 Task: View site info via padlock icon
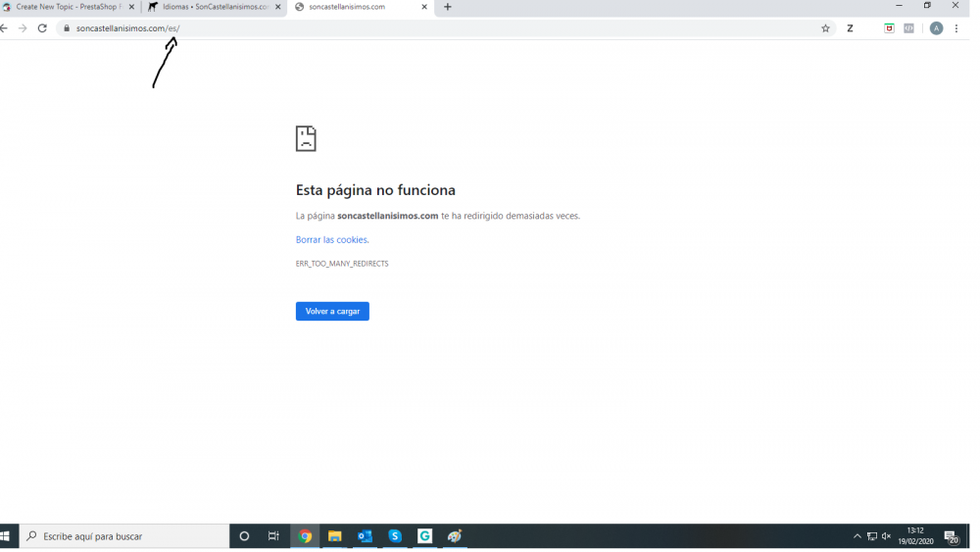click(67, 28)
